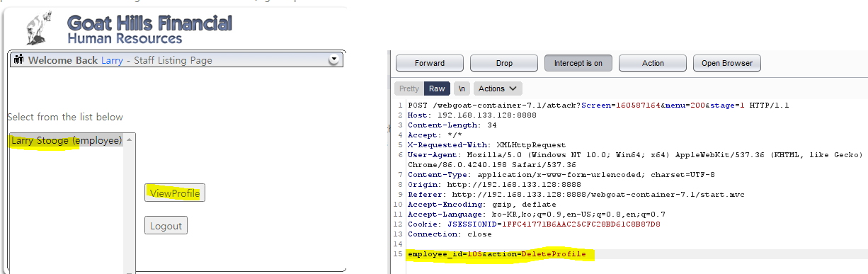Click the Goat Hills Financial title text

(149, 23)
